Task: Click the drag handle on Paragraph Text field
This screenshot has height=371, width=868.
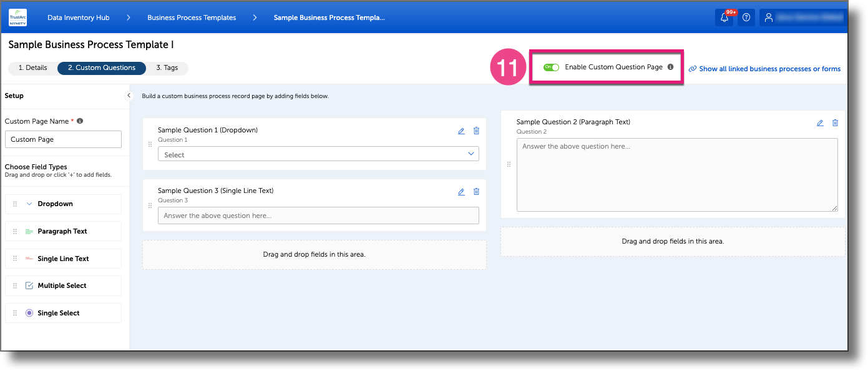Action: pyautogui.click(x=14, y=231)
